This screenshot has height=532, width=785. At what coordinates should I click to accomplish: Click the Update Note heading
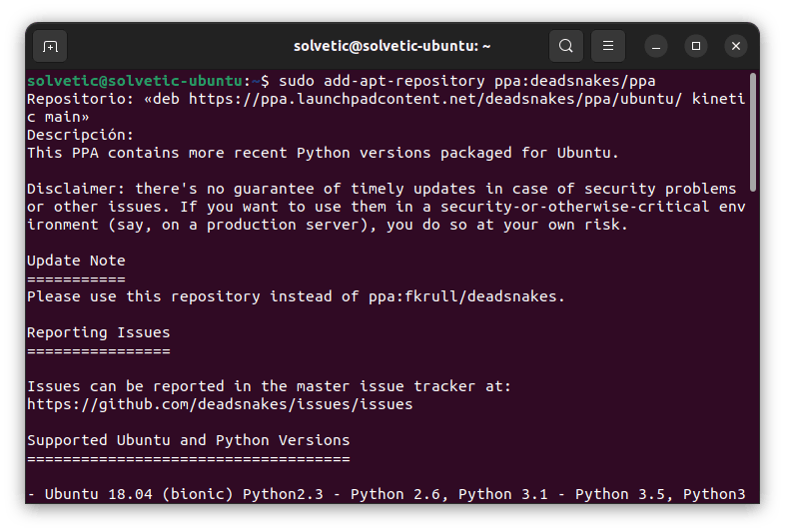pos(76,261)
